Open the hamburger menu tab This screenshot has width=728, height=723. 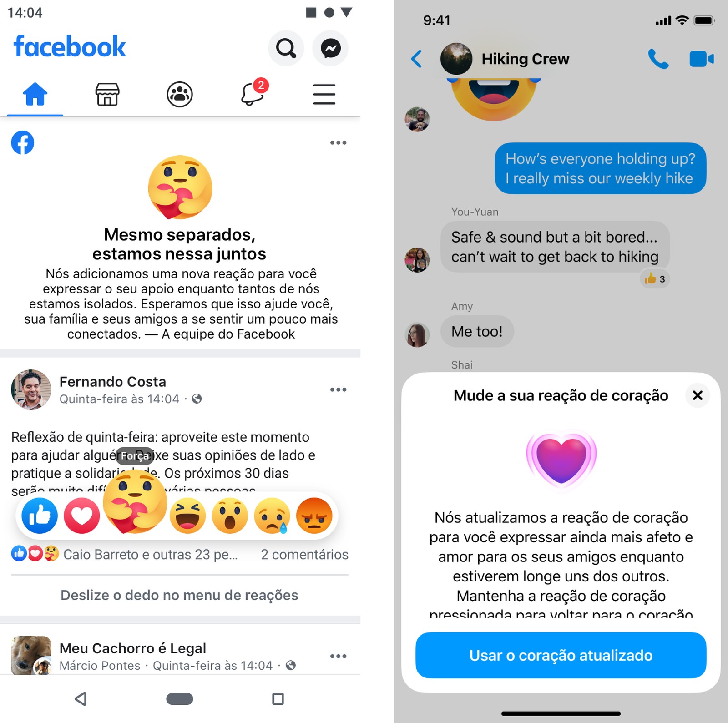(x=324, y=94)
